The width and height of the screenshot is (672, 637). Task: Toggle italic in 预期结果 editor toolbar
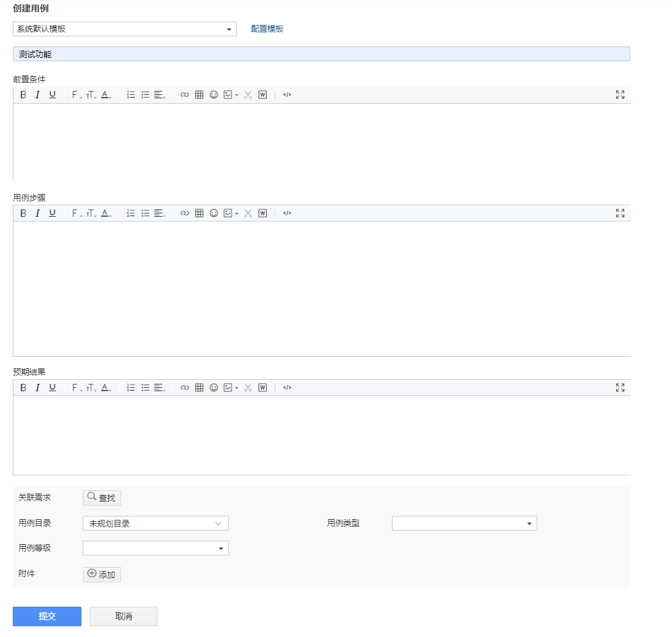pos(38,387)
